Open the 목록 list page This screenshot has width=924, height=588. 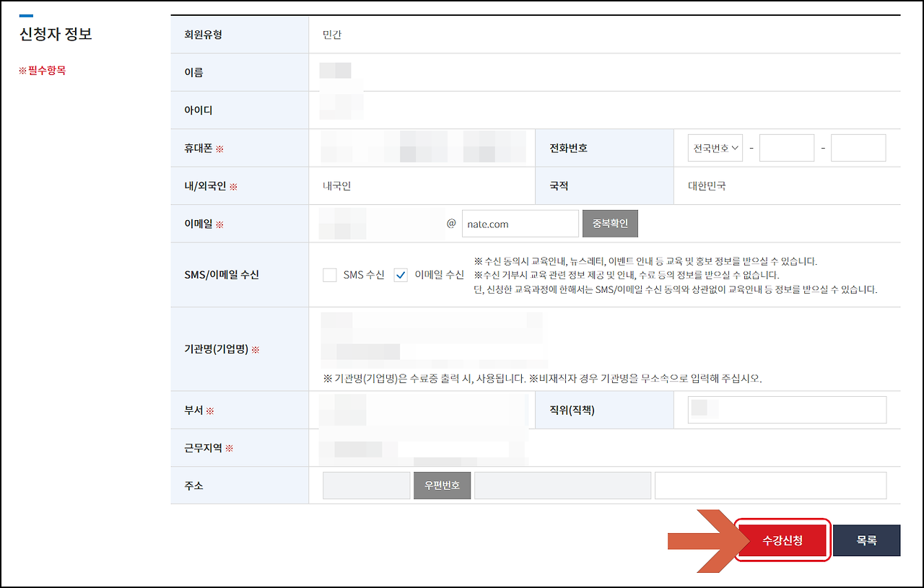[866, 540]
